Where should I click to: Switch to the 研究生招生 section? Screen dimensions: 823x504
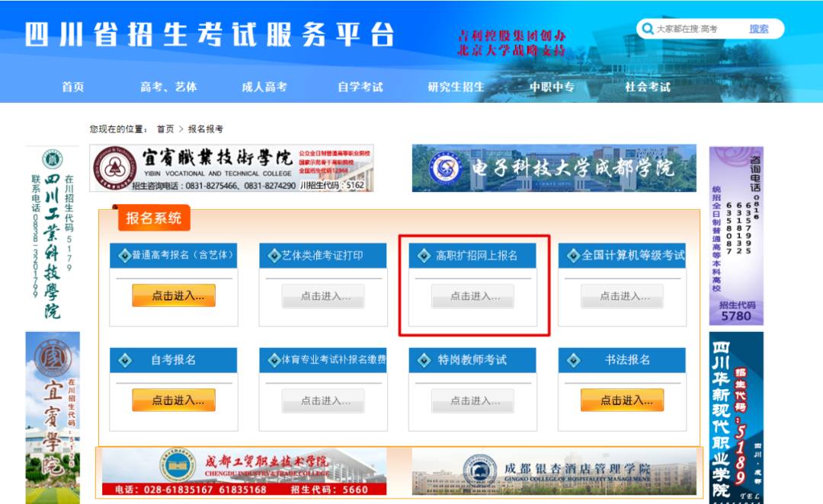coord(456,87)
